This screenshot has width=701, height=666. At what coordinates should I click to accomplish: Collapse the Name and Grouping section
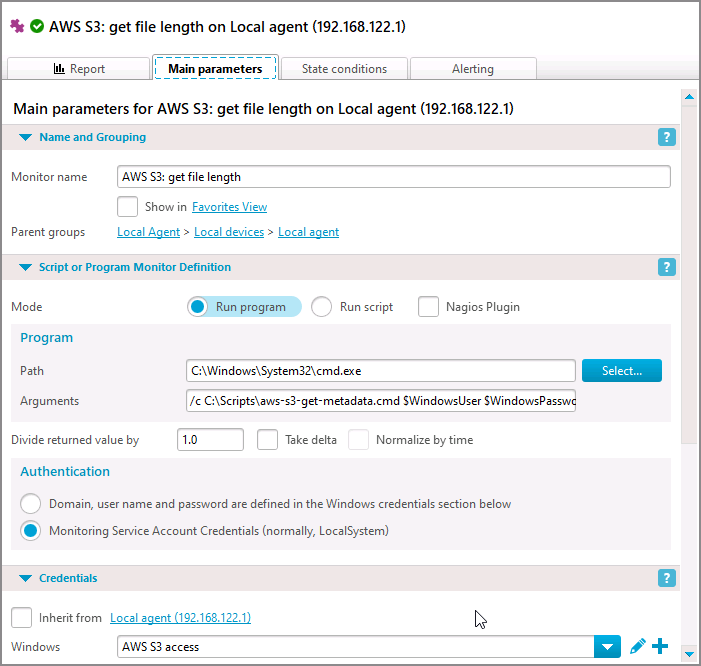point(25,137)
